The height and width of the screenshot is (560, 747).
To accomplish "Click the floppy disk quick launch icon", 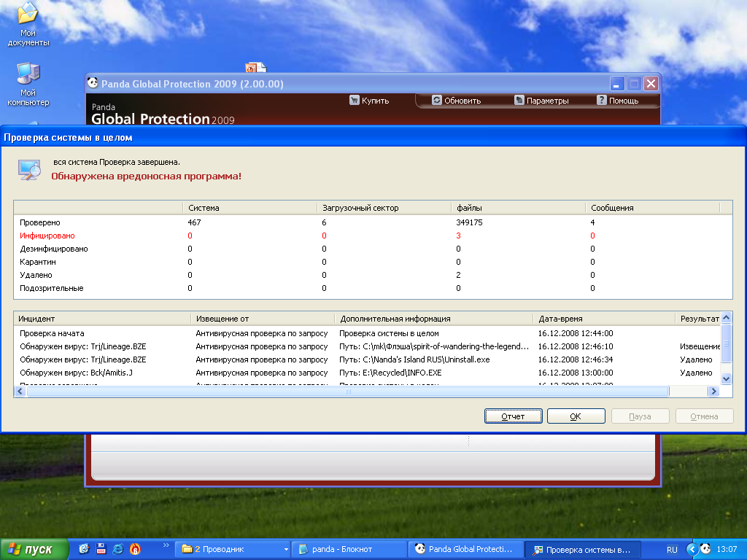I will coord(101,549).
